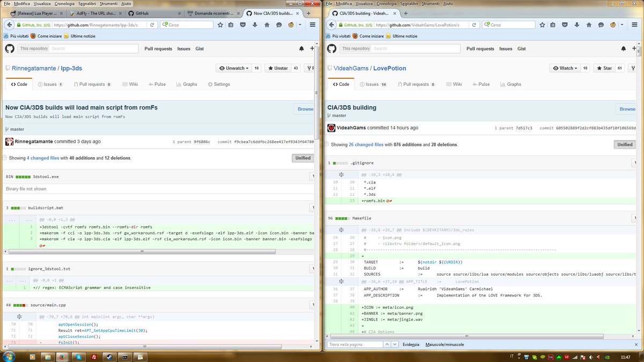Unstar the lpp-3ds repository
Image resolution: width=644 pixels, height=362 pixels.
click(277, 68)
